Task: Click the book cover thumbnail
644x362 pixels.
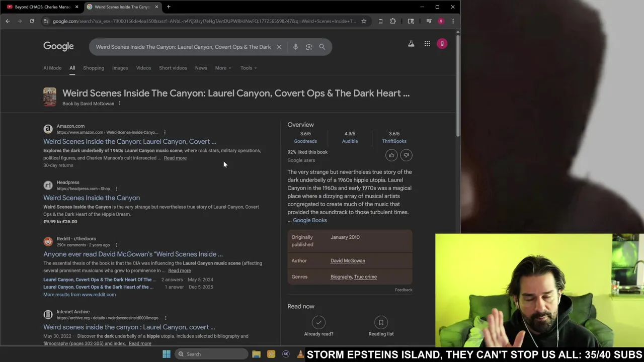Action: point(50,97)
